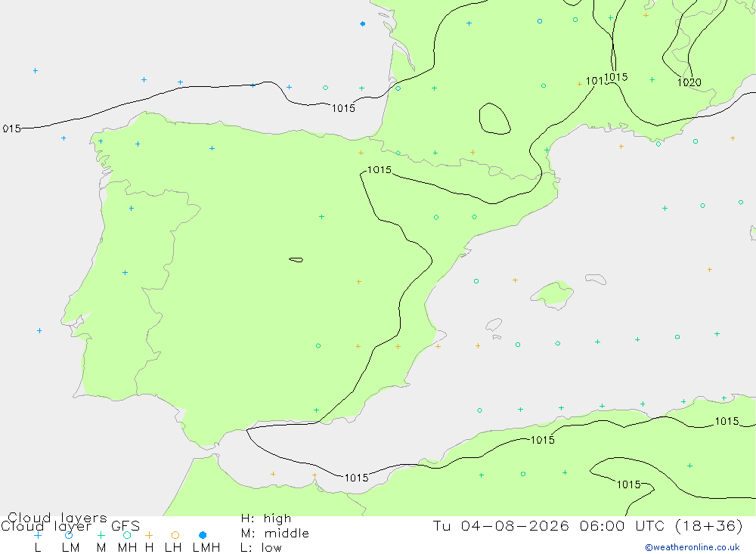Click the "LMH" legend label text

pyautogui.click(x=206, y=548)
